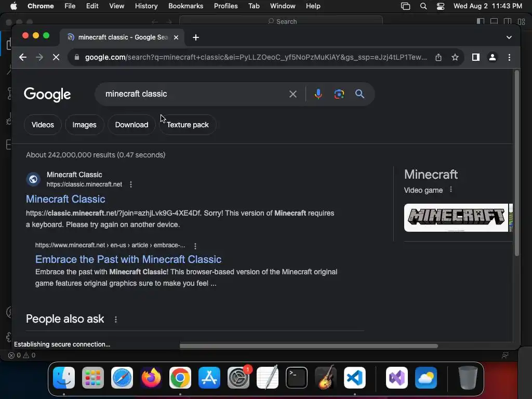The image size is (532, 399).
Task: Open site lock information in the address bar
Action: pyautogui.click(x=77, y=57)
